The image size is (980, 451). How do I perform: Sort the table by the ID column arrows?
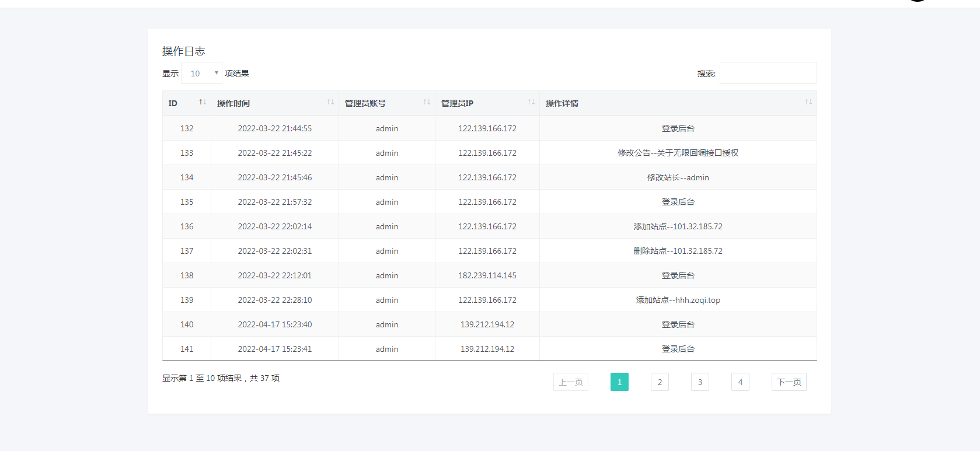(202, 102)
